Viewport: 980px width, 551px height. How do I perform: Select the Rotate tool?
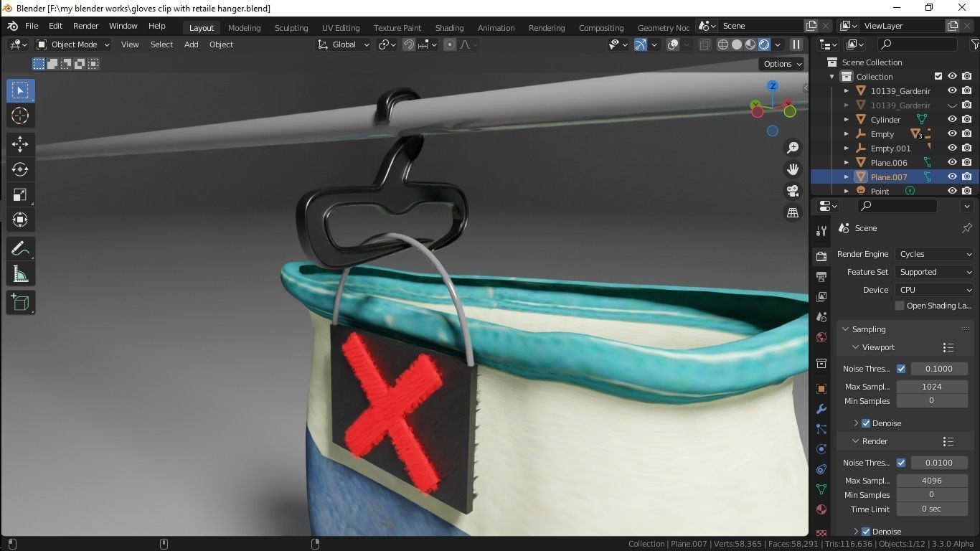[20, 169]
